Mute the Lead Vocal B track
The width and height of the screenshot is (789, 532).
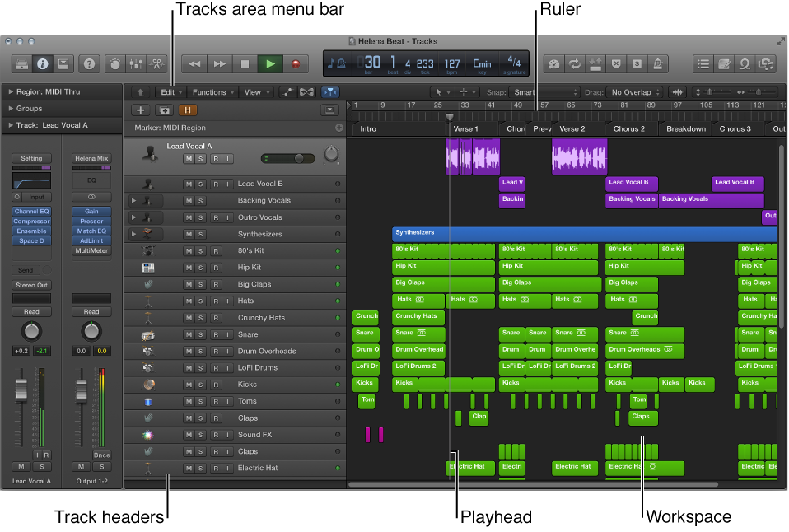[x=189, y=184]
